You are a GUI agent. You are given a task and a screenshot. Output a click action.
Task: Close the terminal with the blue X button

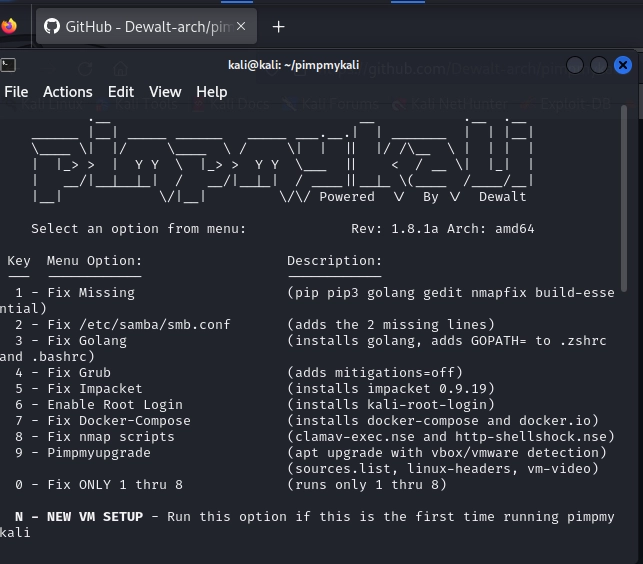tap(623, 65)
